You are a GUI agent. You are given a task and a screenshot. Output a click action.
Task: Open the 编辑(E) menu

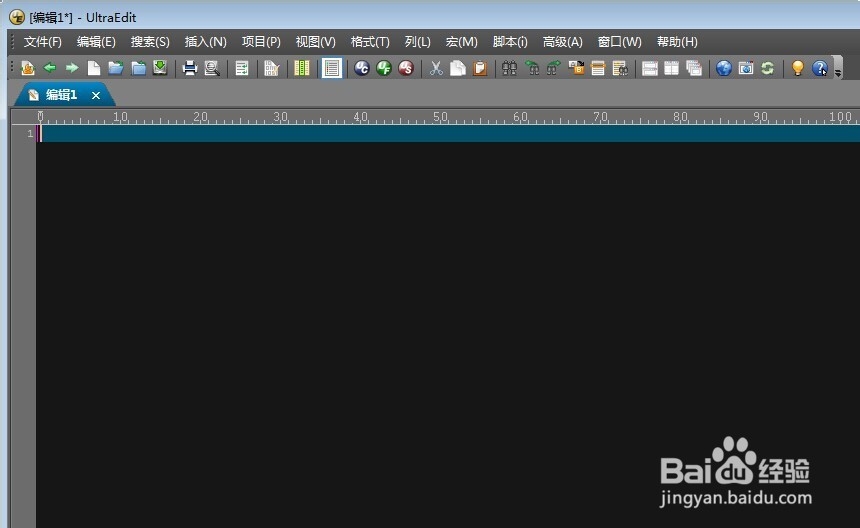point(96,42)
